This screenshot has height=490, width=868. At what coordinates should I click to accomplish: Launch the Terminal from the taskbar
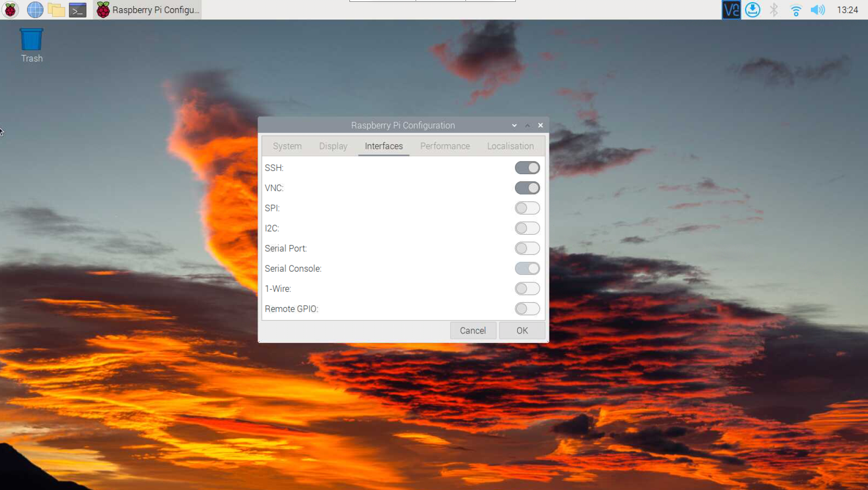(x=78, y=10)
